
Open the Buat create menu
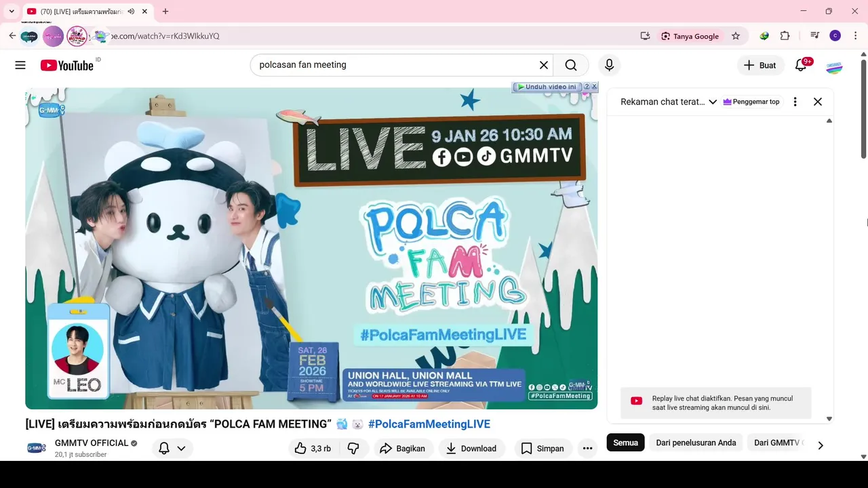click(x=760, y=65)
